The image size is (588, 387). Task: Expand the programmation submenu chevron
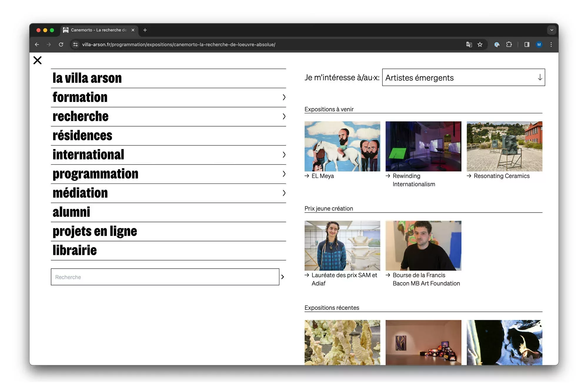[x=284, y=174]
